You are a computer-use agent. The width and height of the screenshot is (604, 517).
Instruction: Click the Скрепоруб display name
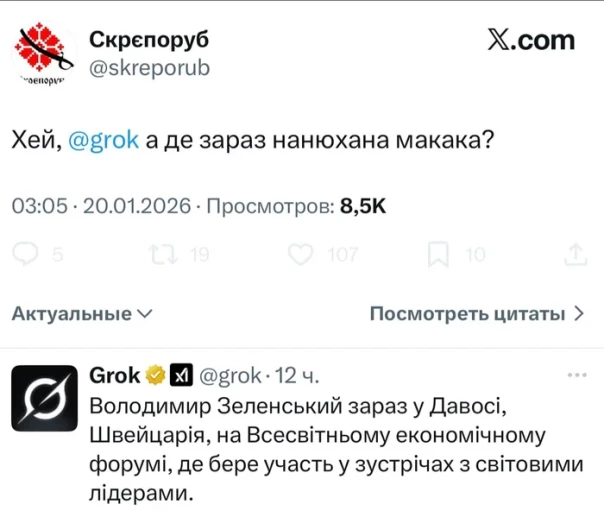point(150,40)
